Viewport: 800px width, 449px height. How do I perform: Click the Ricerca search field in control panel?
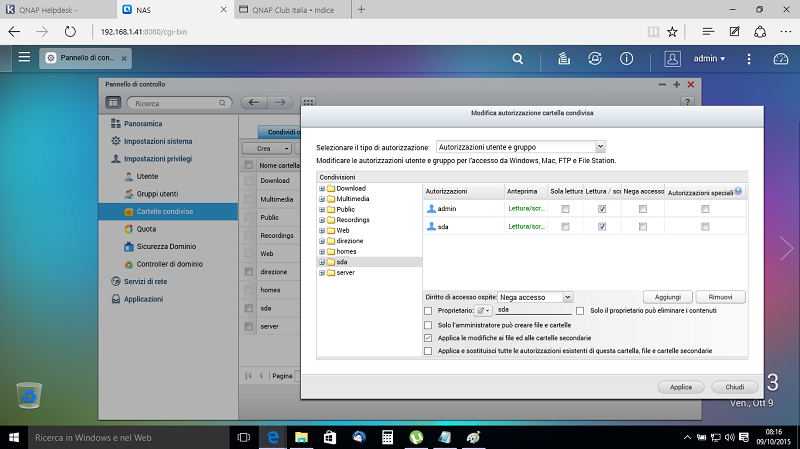pos(176,102)
